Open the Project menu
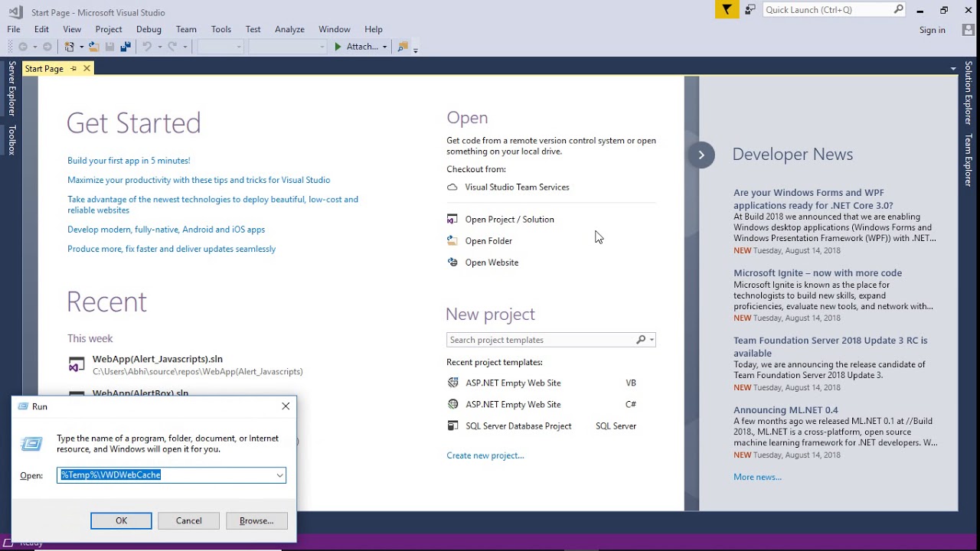 pos(109,29)
